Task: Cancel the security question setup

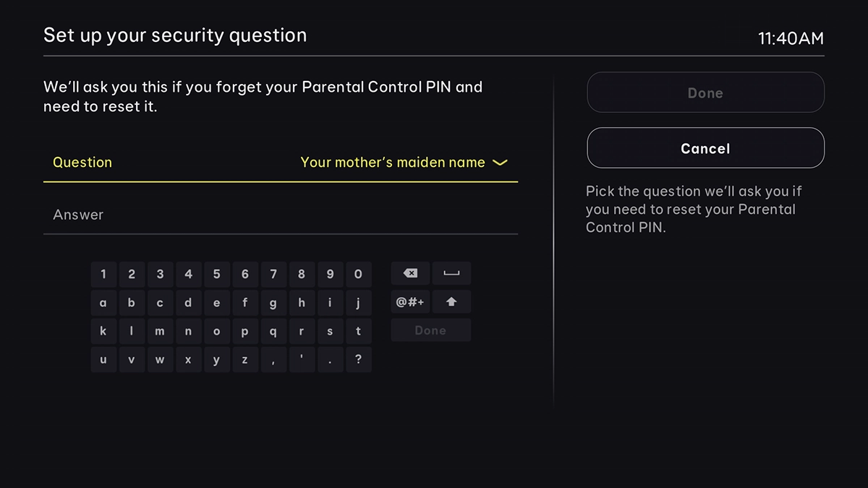Action: tap(705, 147)
